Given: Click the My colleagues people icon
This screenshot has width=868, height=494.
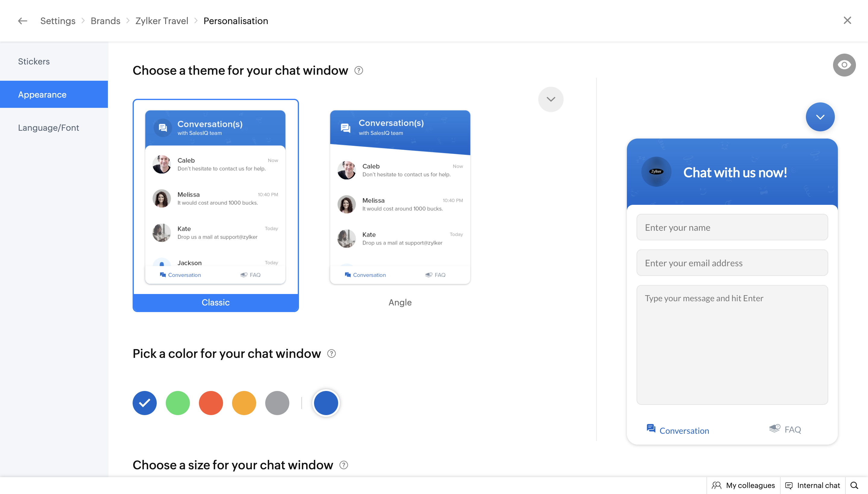Looking at the screenshot, I should point(716,485).
